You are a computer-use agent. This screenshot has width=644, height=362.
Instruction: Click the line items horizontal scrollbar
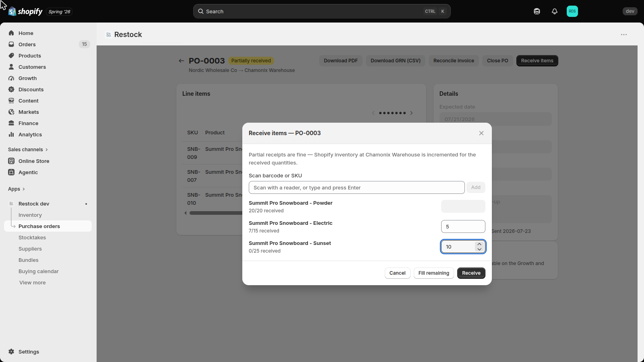point(216,213)
